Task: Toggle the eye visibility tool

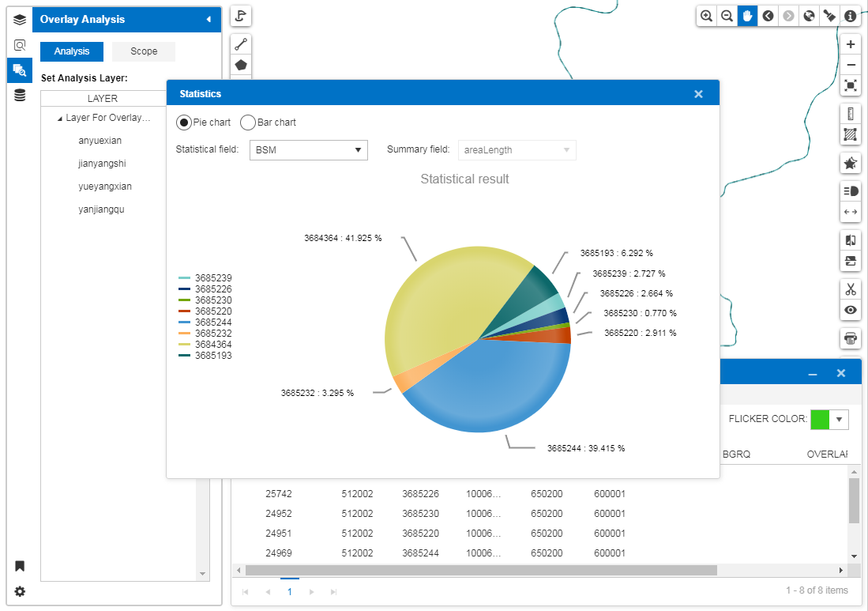Action: pyautogui.click(x=851, y=310)
